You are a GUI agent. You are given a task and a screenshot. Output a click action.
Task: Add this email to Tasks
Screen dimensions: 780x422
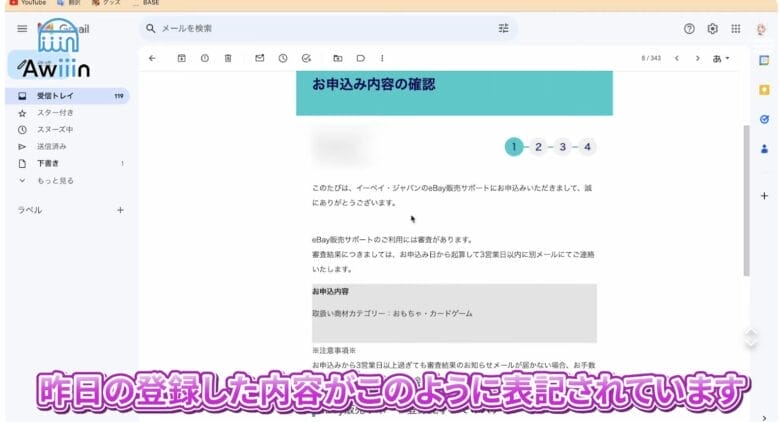tap(306, 58)
